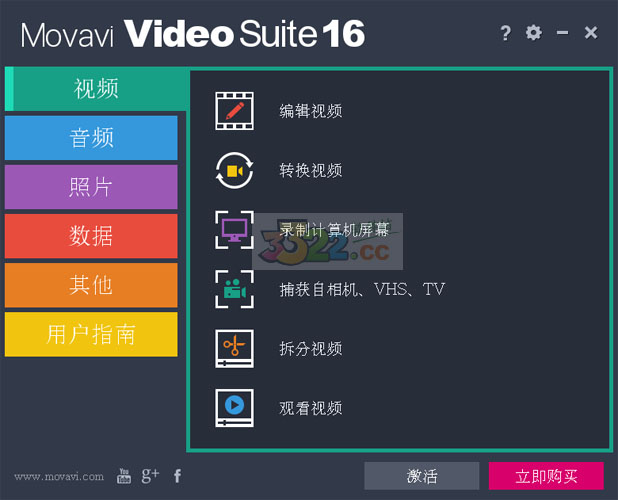Image resolution: width=618 pixels, height=500 pixels.
Task: Visit the www.movavi.com link
Action: pyautogui.click(x=59, y=477)
